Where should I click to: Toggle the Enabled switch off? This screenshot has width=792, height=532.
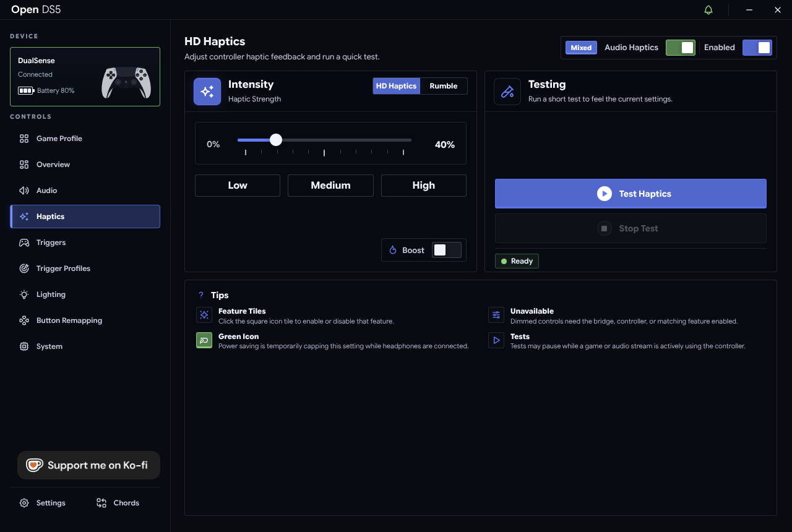(757, 48)
